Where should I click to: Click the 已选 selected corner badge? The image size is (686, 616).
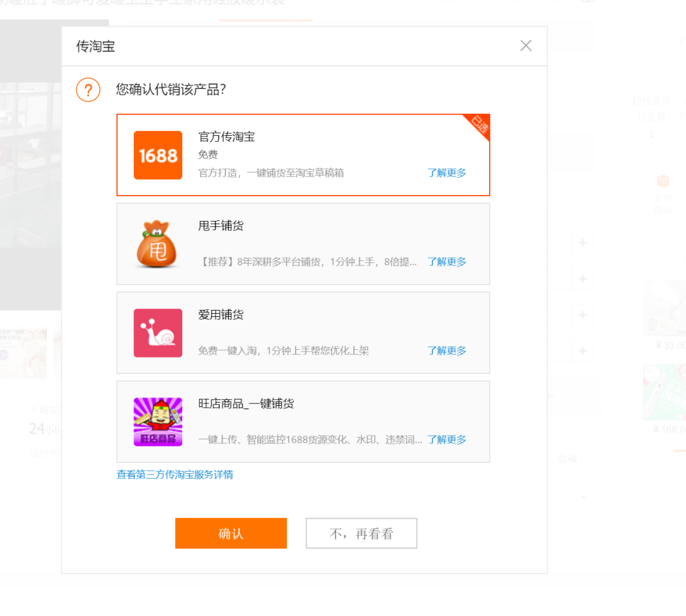click(480, 124)
